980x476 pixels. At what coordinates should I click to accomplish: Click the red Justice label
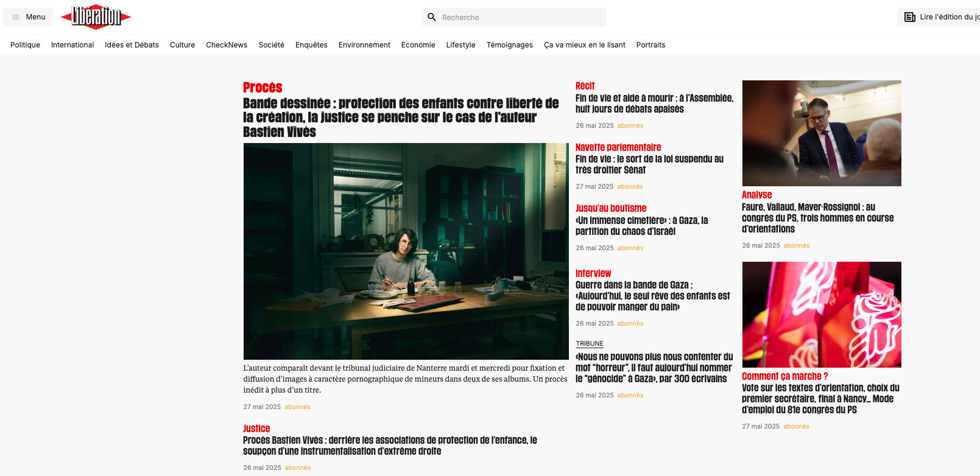(256, 429)
